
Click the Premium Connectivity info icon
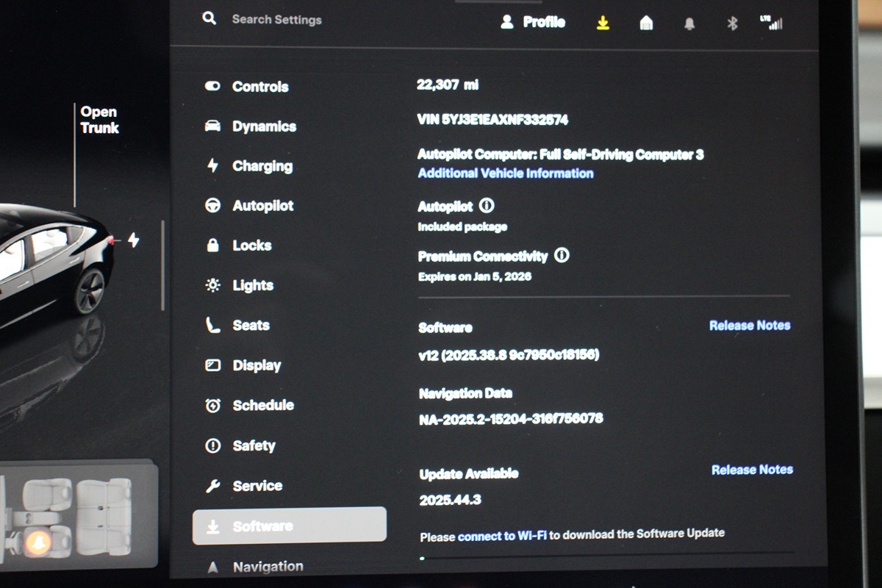coord(562,255)
